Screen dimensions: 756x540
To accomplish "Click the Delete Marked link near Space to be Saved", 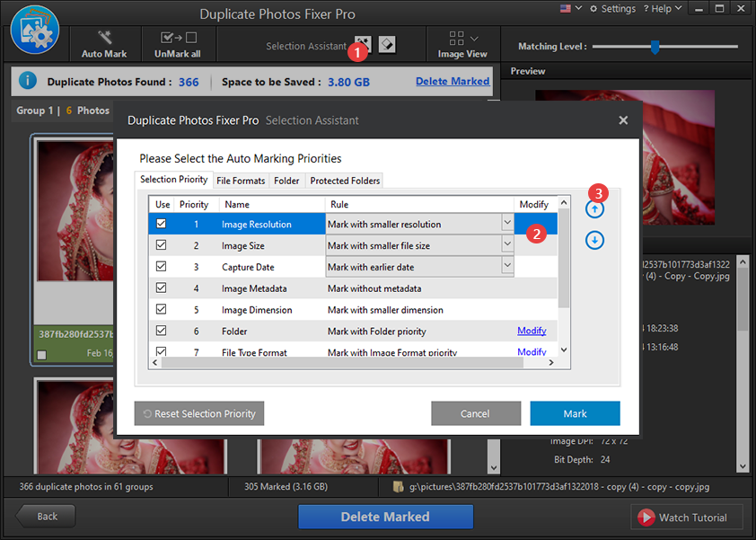I will tap(453, 81).
